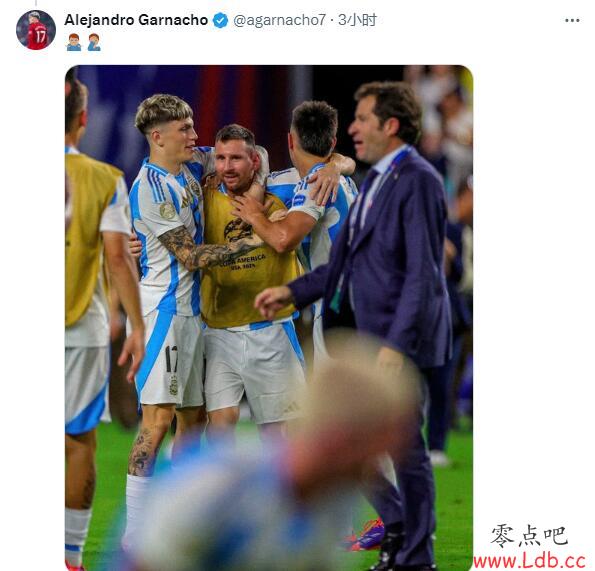Click the 零点吧 watermark text
Image resolution: width=595 pixels, height=571 pixels.
[530, 536]
